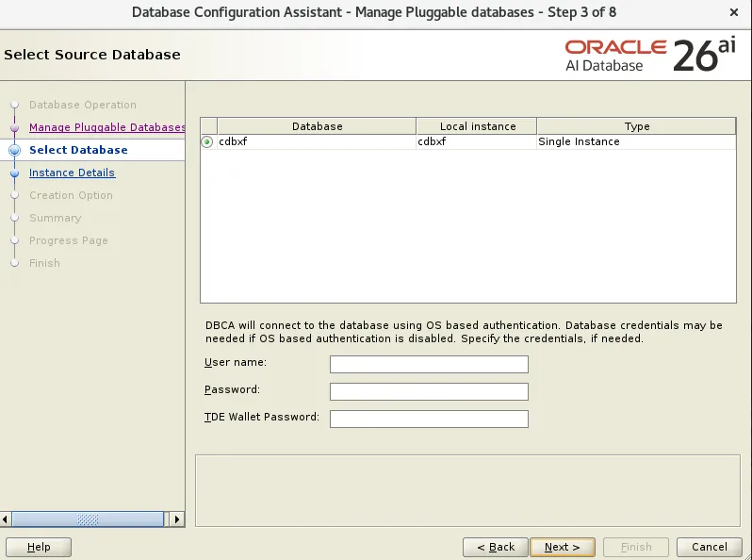Image resolution: width=752 pixels, height=560 pixels.
Task: Click the Database Operation step label
Action: tap(83, 105)
